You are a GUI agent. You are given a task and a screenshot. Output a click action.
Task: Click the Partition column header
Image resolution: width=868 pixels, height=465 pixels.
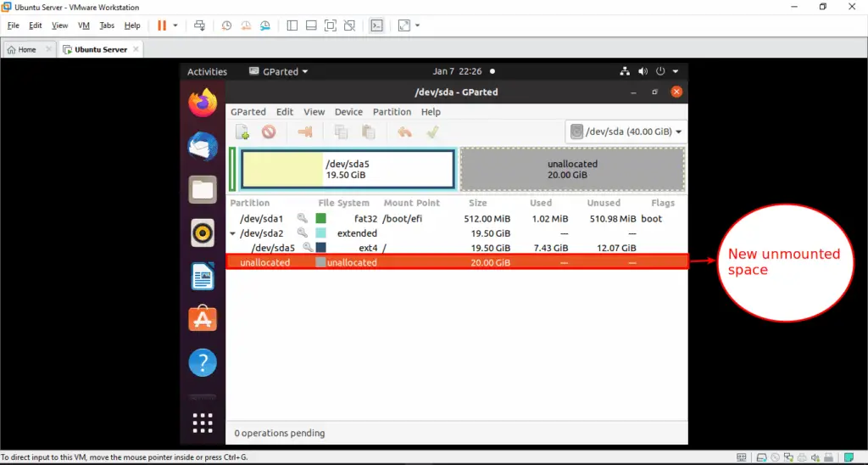250,203
